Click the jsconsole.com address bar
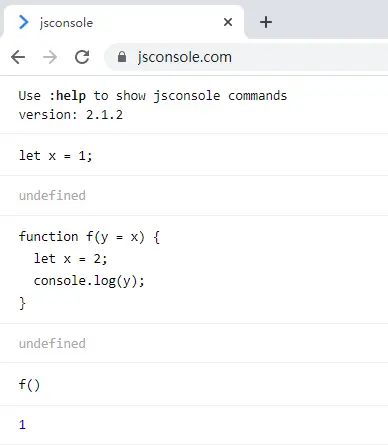Image resolution: width=388 pixels, height=445 pixels. pyautogui.click(x=247, y=57)
